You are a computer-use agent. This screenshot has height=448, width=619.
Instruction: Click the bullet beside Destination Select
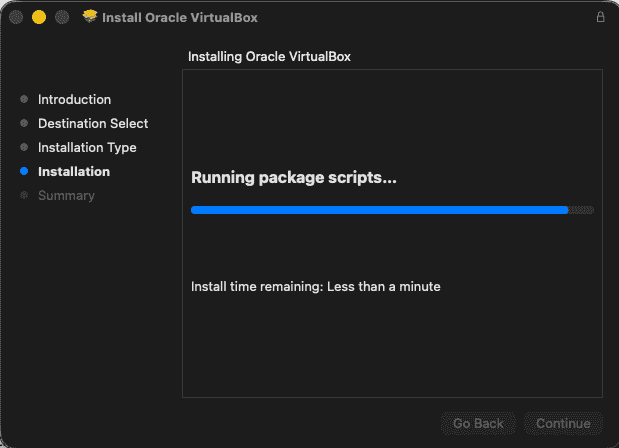point(24,124)
